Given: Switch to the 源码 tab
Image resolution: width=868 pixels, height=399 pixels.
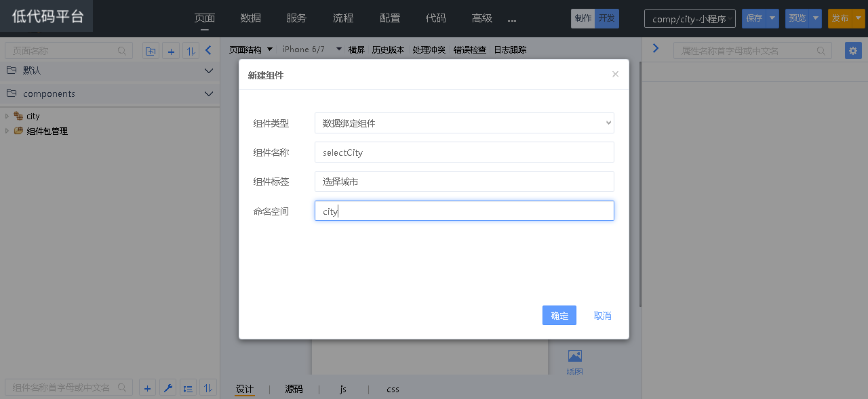Looking at the screenshot, I should (x=294, y=389).
